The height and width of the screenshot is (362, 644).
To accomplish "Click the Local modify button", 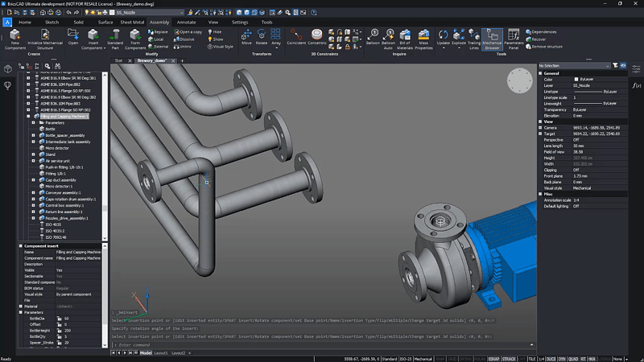I will (155, 39).
